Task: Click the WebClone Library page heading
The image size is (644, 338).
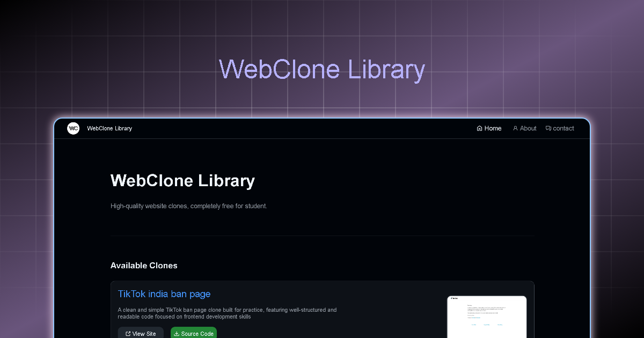Action: point(182,181)
